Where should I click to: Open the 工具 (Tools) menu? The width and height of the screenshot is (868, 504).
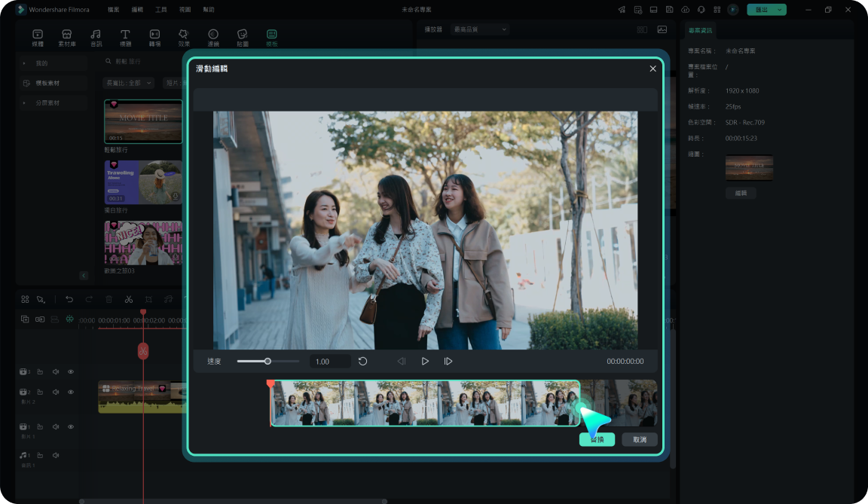161,9
